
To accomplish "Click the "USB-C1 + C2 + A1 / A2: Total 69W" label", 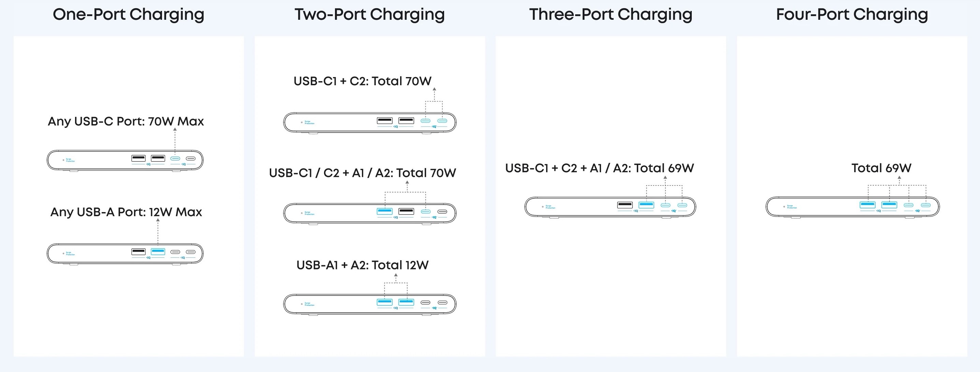I will click(599, 168).
